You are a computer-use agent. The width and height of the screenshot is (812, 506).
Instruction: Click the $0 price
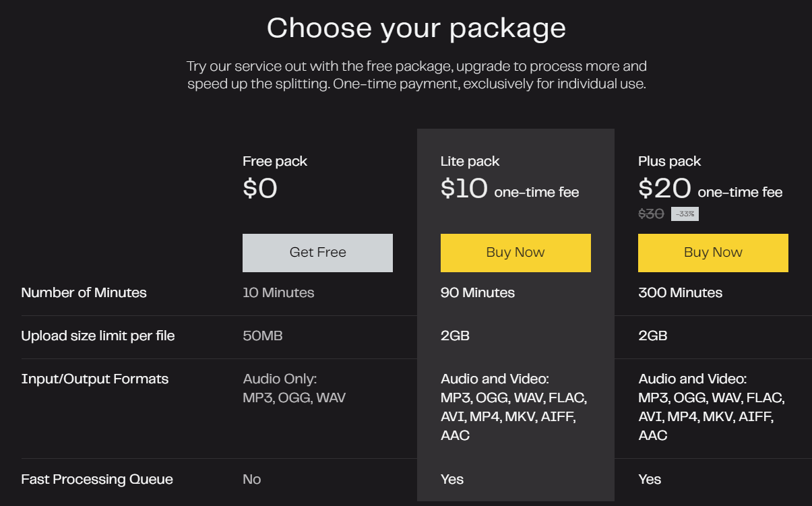pyautogui.click(x=260, y=189)
